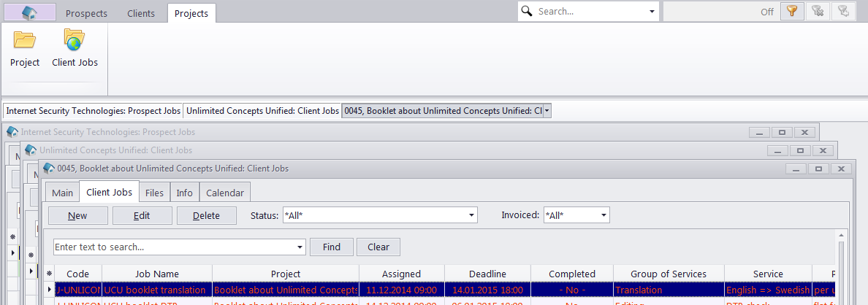The image size is (868, 305).
Task: Click the Internet Security Technologies window title icon
Action: pos(12,132)
